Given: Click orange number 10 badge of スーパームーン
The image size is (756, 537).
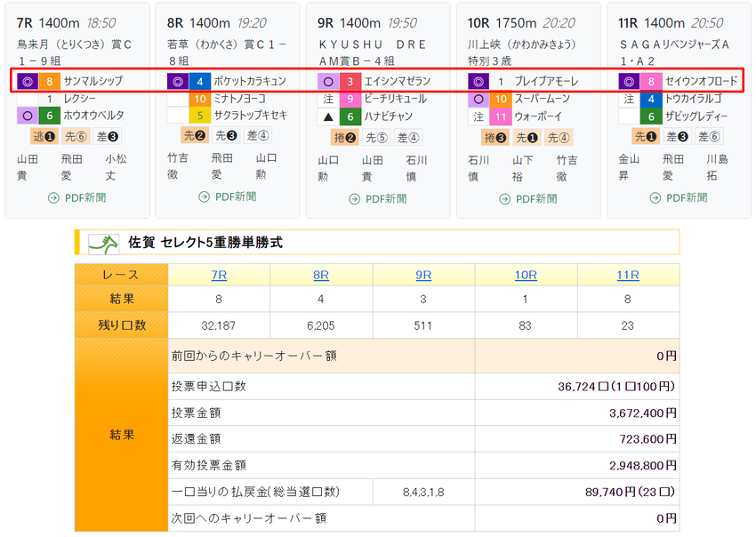Looking at the screenshot, I should [x=501, y=99].
